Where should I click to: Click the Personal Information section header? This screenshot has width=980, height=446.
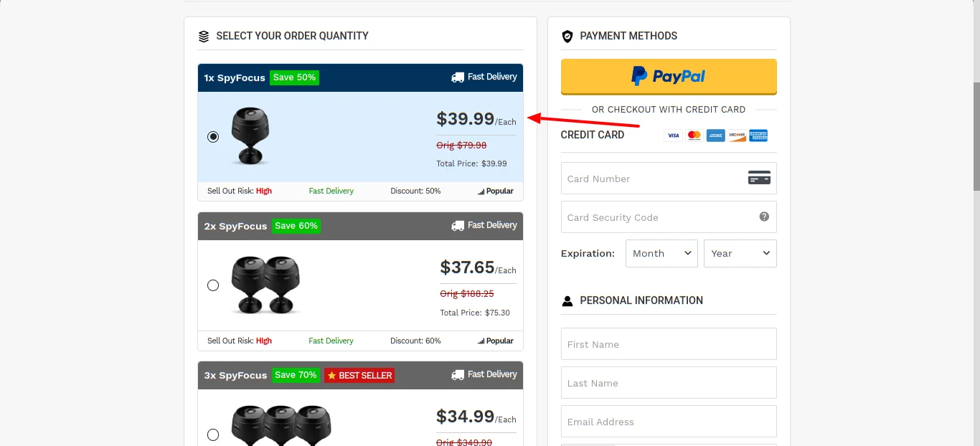coord(641,300)
